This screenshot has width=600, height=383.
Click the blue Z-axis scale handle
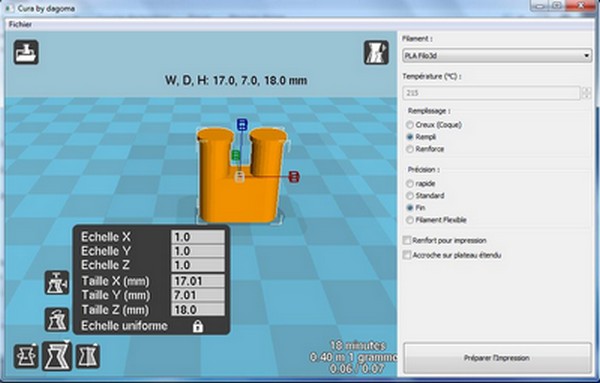tap(242, 124)
